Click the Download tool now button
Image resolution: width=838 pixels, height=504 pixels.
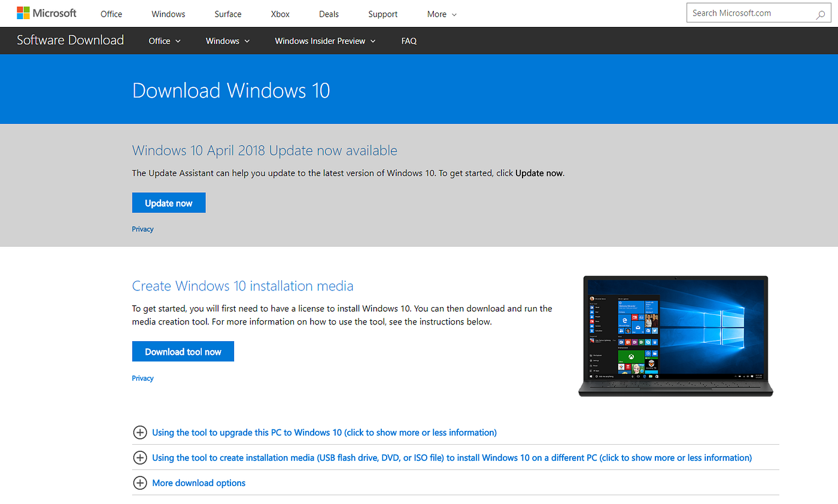pyautogui.click(x=183, y=351)
